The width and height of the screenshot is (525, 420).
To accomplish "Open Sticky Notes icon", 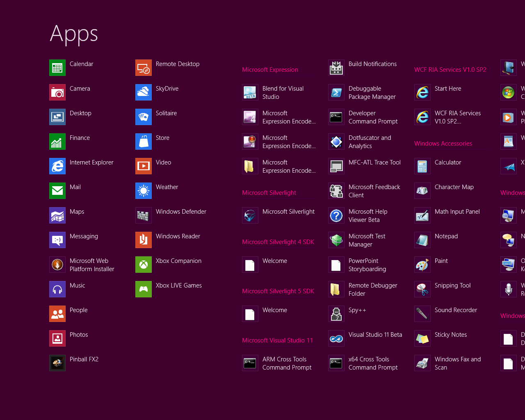I will (422, 338).
